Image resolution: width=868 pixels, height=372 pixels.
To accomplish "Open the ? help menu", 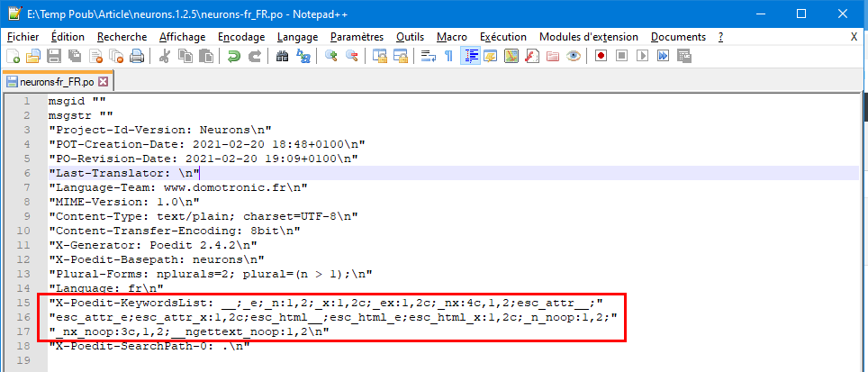I will click(720, 37).
